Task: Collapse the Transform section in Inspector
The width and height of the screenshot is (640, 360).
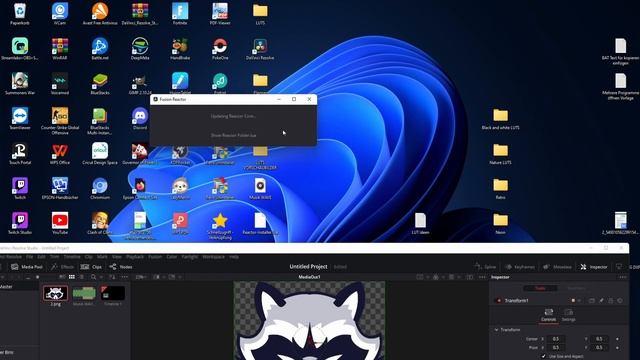Action: point(496,330)
